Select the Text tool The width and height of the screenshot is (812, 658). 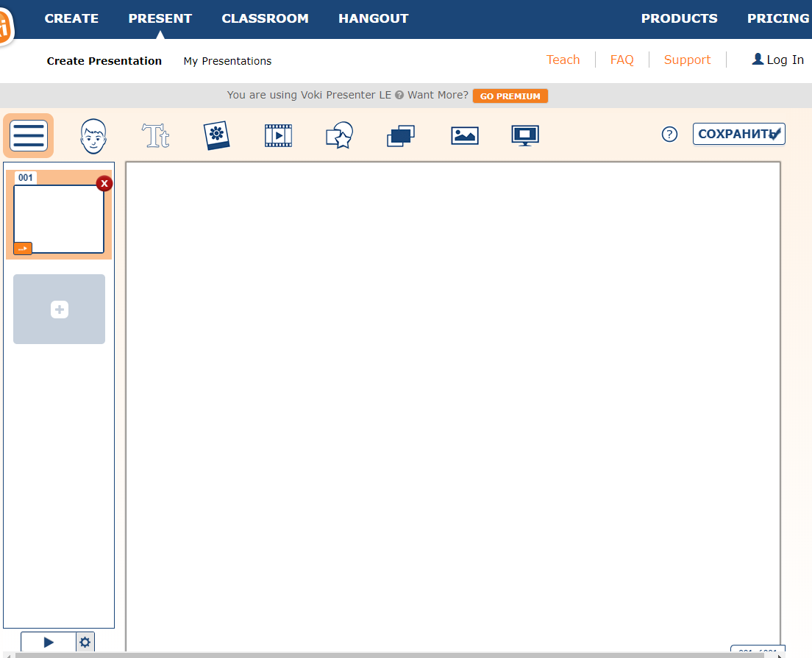coord(155,135)
